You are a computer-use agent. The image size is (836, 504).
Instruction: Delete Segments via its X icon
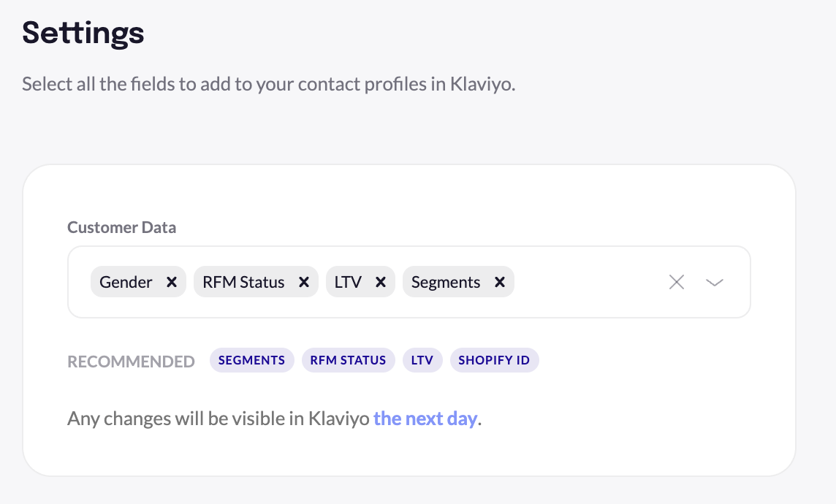click(500, 281)
